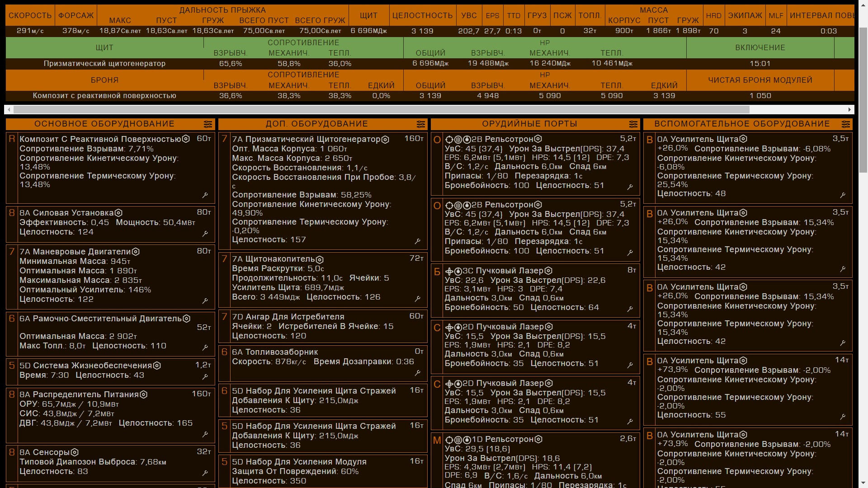Click engineering hexagon beside 7A Призматический Щитогенератор
The height and width of the screenshot is (488, 868).
click(385, 140)
